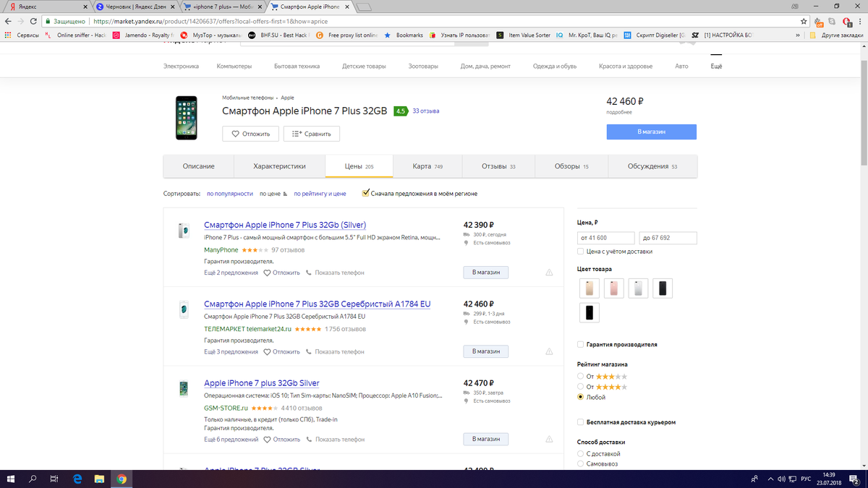Click warning triangle icon for ТЕЛЕМАРКЕТ offer
The image size is (868, 488).
(x=549, y=352)
